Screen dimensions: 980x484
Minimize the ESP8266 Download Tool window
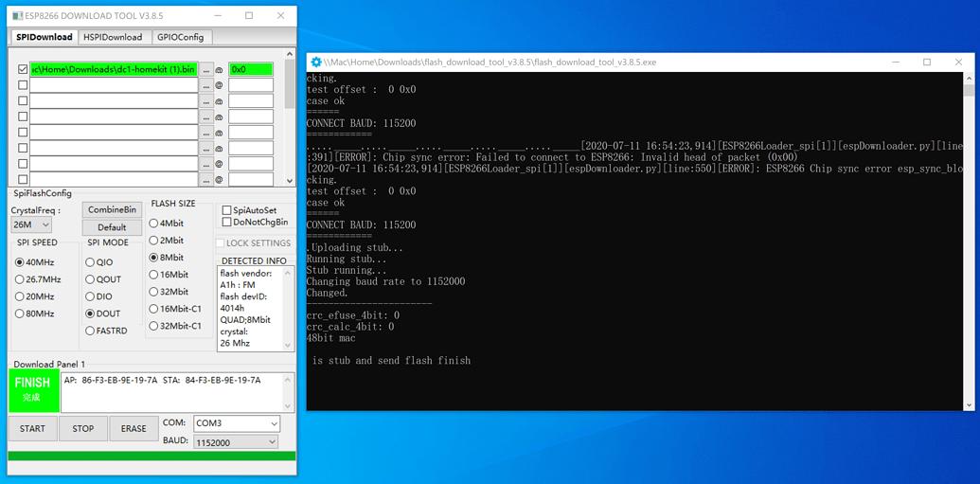(x=218, y=16)
